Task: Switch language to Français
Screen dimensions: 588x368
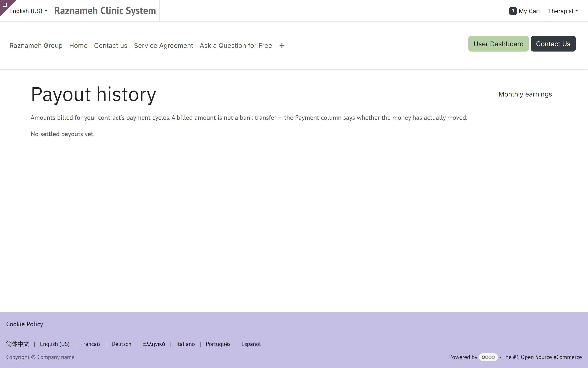Action: [x=90, y=344]
